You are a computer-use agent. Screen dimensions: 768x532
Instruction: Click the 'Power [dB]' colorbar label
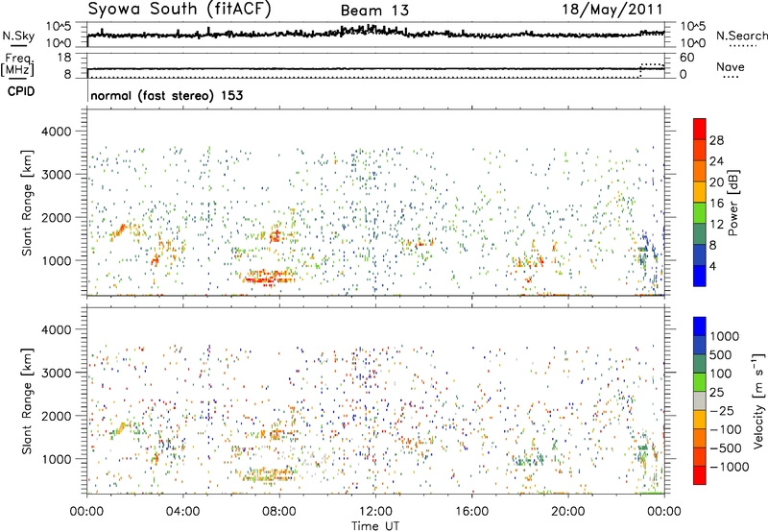point(733,203)
